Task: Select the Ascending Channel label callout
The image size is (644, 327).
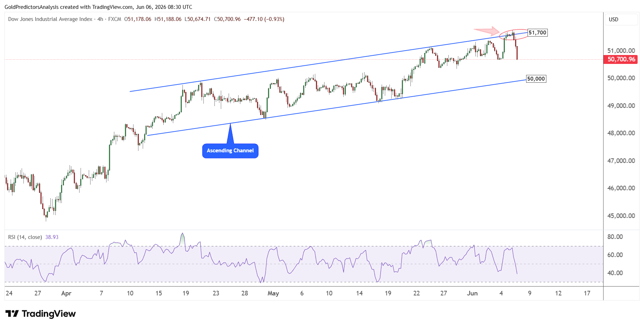Action: click(230, 151)
